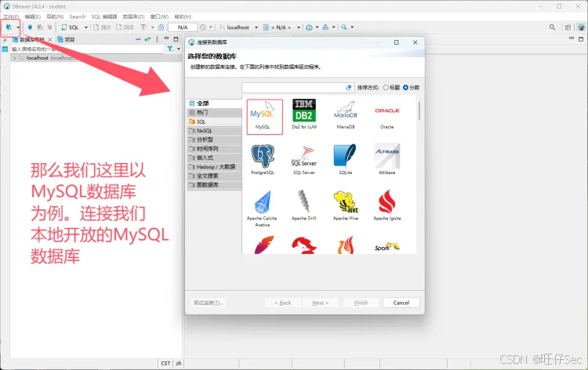Click the 提交 commit toolbar button
This screenshot has width=588, height=370.
(x=103, y=27)
